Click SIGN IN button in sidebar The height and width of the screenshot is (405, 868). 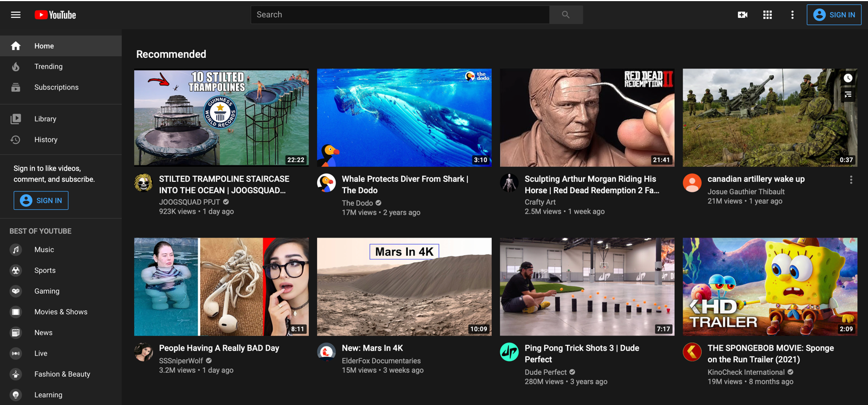coord(41,200)
